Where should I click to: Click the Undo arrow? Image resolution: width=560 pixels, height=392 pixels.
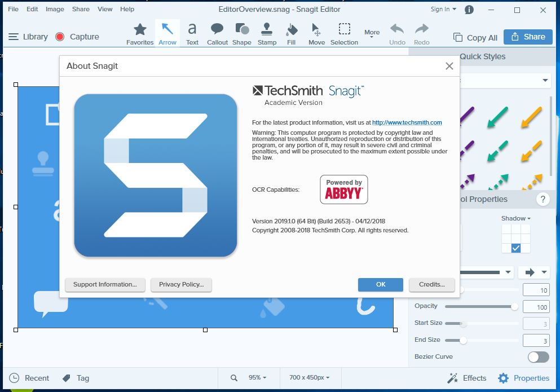pos(397,34)
